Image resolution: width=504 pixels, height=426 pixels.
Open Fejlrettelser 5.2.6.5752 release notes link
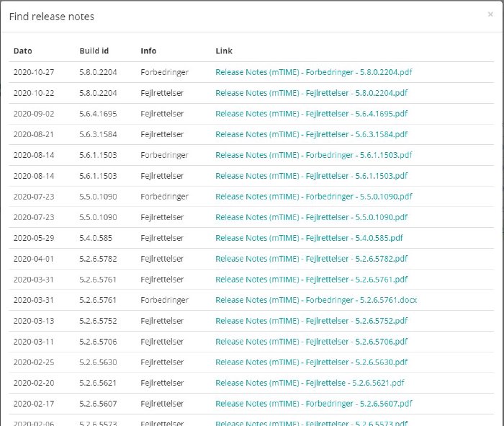311,321
